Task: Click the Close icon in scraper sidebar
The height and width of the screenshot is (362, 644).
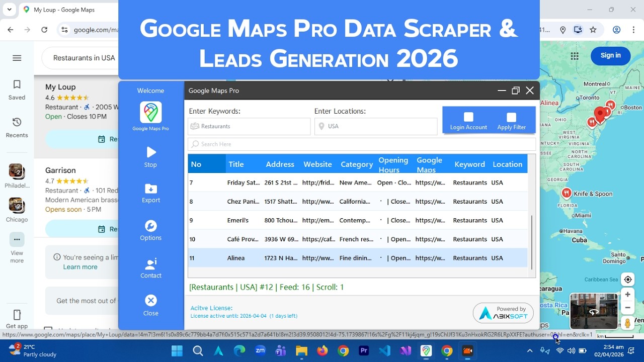Action: pos(150,306)
